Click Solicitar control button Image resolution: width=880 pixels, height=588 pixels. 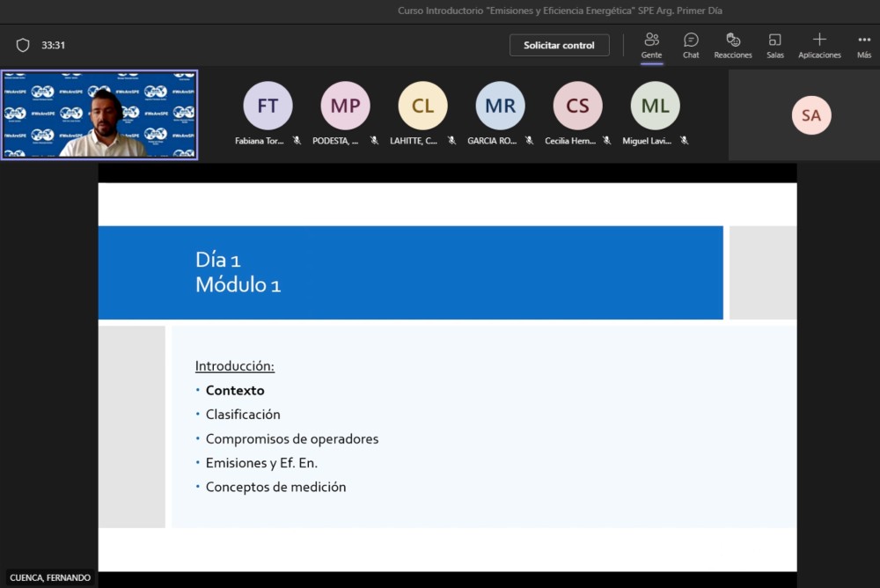point(559,45)
